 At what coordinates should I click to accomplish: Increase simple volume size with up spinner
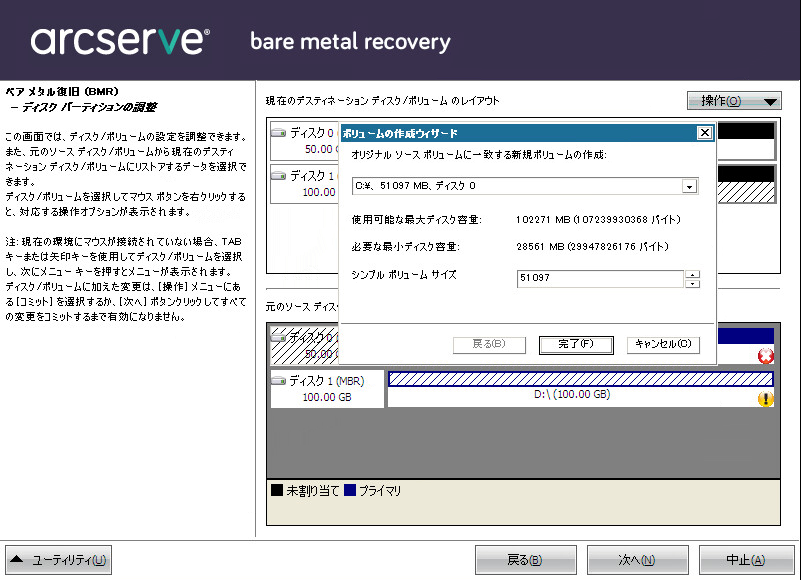pyautogui.click(x=692, y=274)
